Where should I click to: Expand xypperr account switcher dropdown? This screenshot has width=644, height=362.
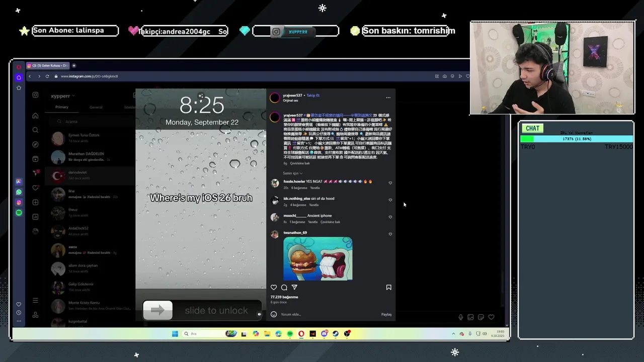62,96
